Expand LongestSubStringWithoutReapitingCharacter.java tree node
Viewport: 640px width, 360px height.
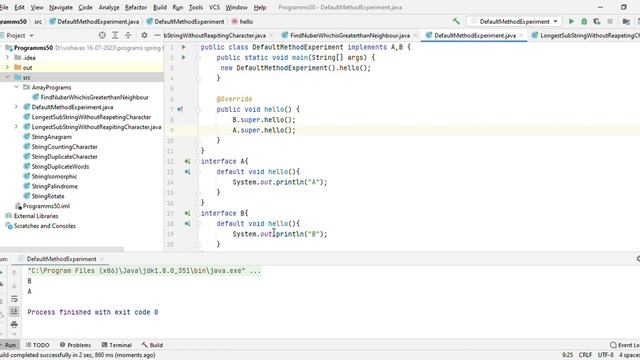(16, 127)
